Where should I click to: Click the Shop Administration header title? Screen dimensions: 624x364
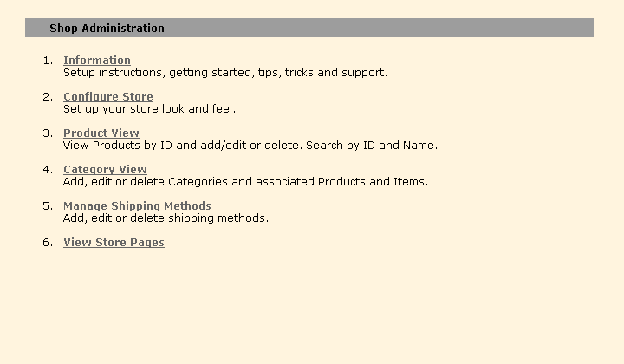tap(107, 29)
